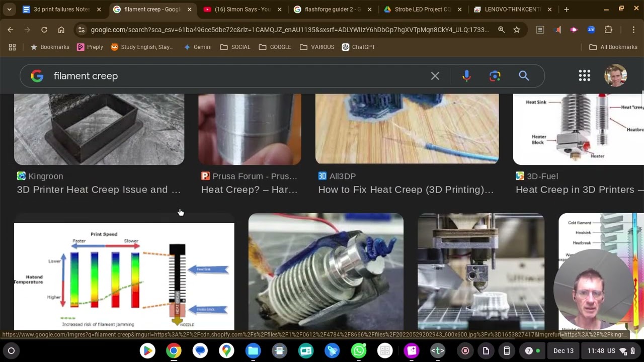Open the bookmarks apps grid icon
The image size is (644, 362).
click(x=12, y=47)
